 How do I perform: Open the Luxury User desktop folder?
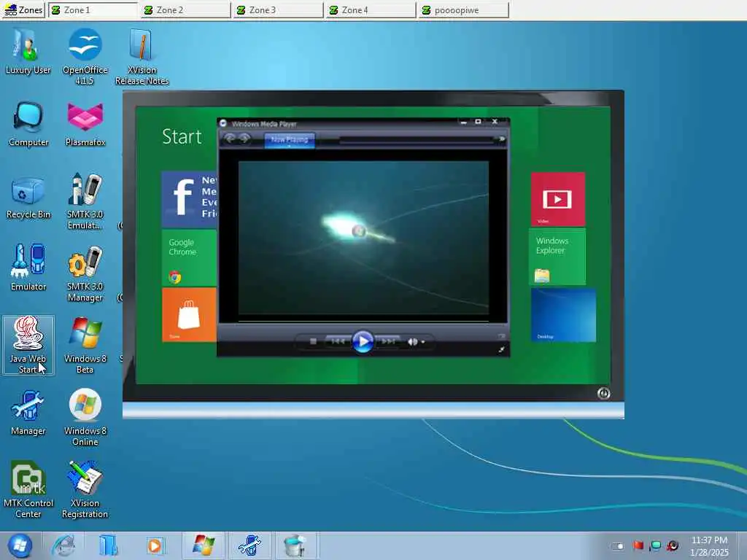28,52
